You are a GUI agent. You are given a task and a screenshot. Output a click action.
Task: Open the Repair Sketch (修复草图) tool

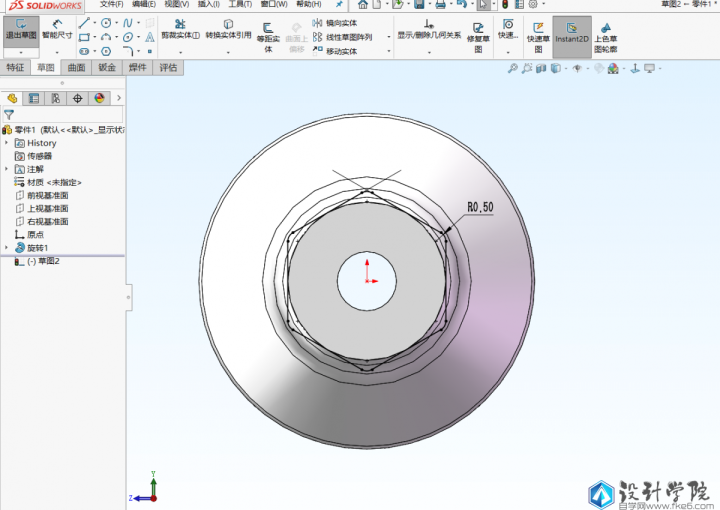(x=479, y=34)
